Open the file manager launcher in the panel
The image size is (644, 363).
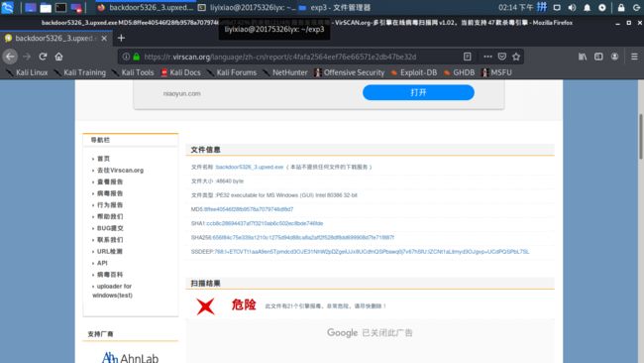(x=46, y=7)
